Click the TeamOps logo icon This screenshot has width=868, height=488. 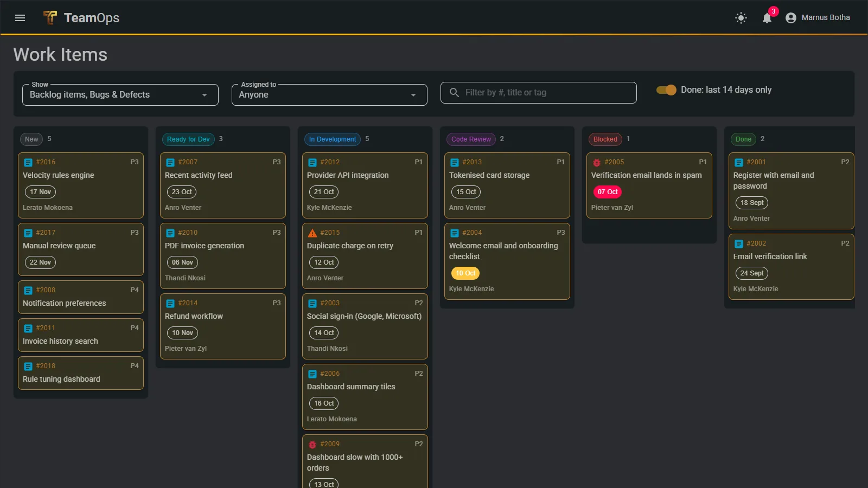(50, 18)
